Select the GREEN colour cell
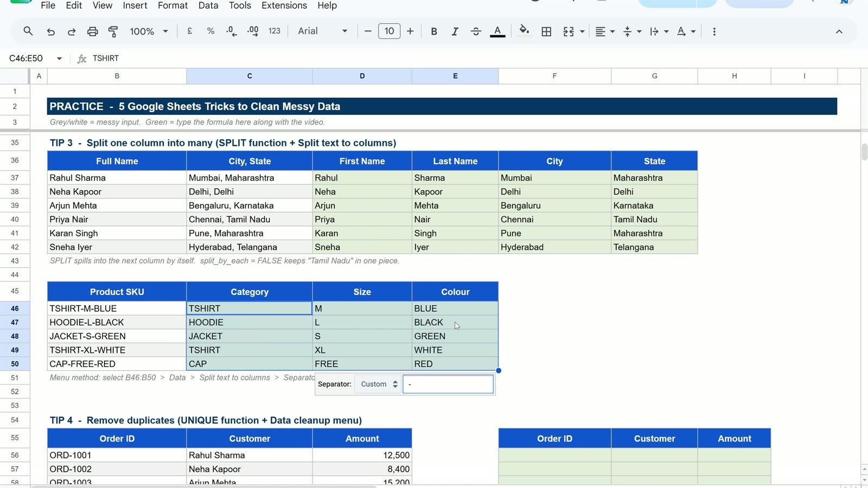The width and height of the screenshot is (868, 488). (455, 336)
